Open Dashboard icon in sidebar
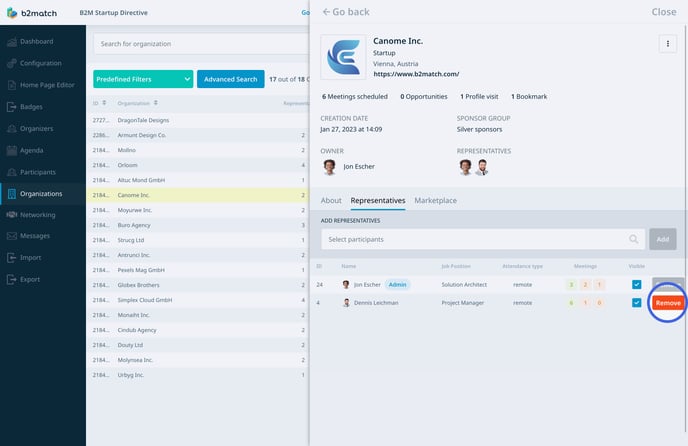This screenshot has width=688, height=446. pyautogui.click(x=12, y=42)
